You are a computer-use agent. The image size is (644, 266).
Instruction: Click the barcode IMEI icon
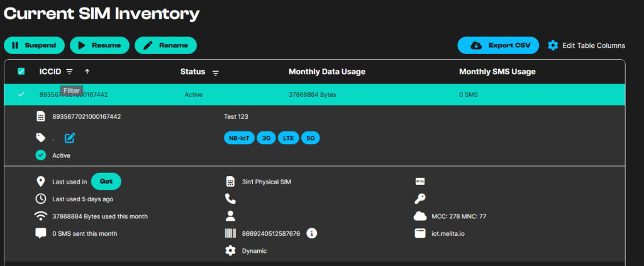pos(230,233)
